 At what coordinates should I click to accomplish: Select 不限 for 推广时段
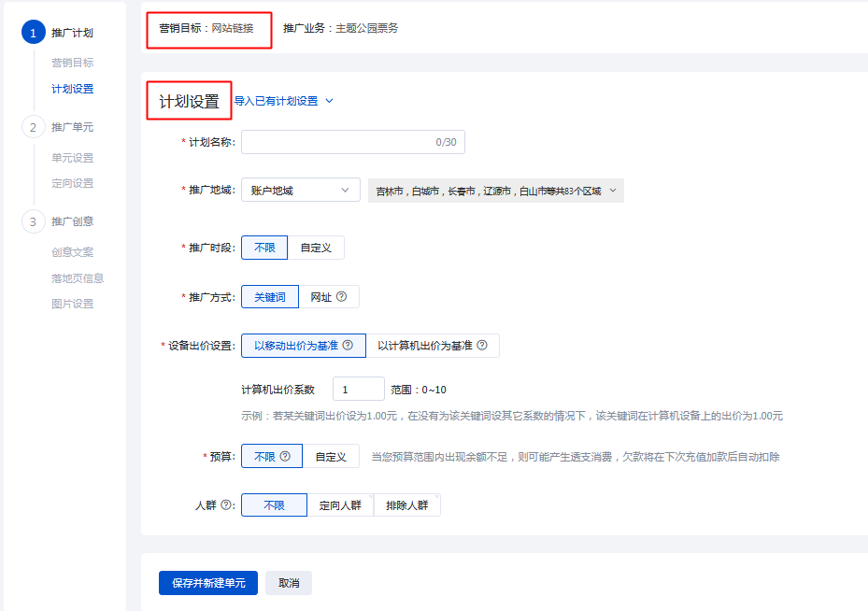coord(264,248)
